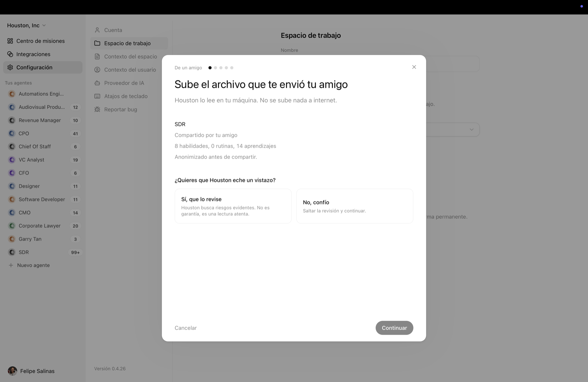Click the Configuración gear icon
Viewport: 588px width, 382px height.
[10, 67]
